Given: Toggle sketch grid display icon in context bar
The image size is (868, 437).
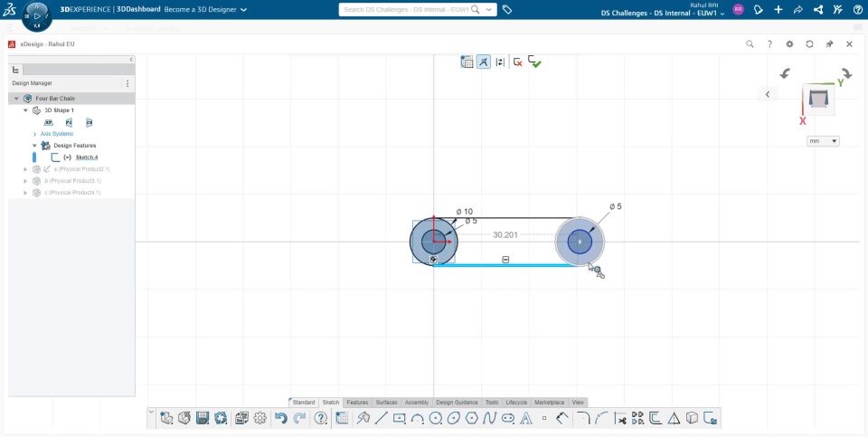Looking at the screenshot, I should coord(467,62).
